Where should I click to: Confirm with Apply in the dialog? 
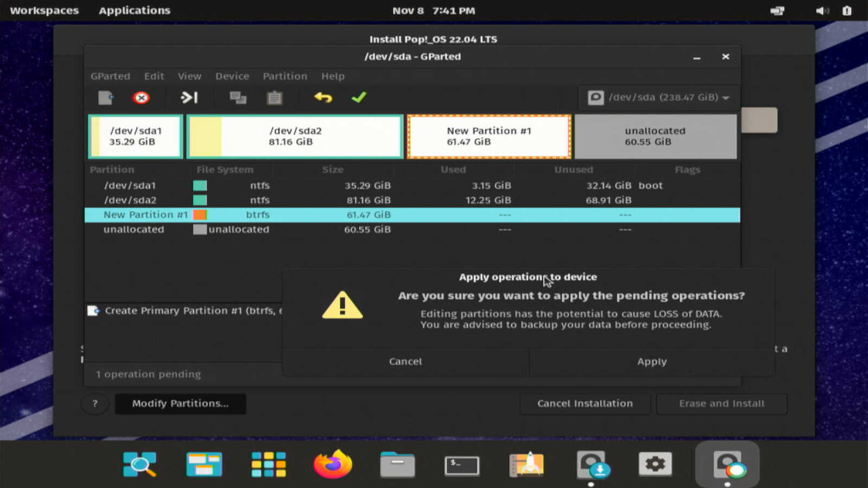(x=652, y=362)
